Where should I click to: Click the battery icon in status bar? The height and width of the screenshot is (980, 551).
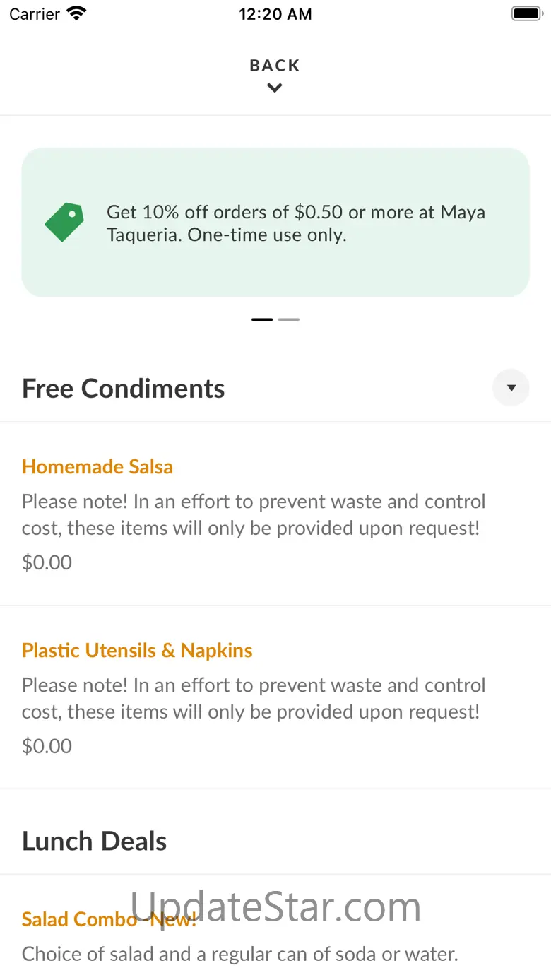pos(526,14)
